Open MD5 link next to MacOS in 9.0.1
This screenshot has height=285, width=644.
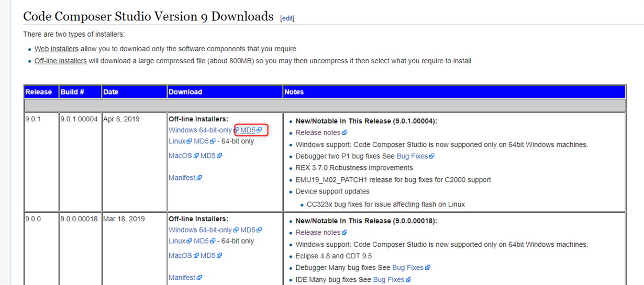(208, 155)
